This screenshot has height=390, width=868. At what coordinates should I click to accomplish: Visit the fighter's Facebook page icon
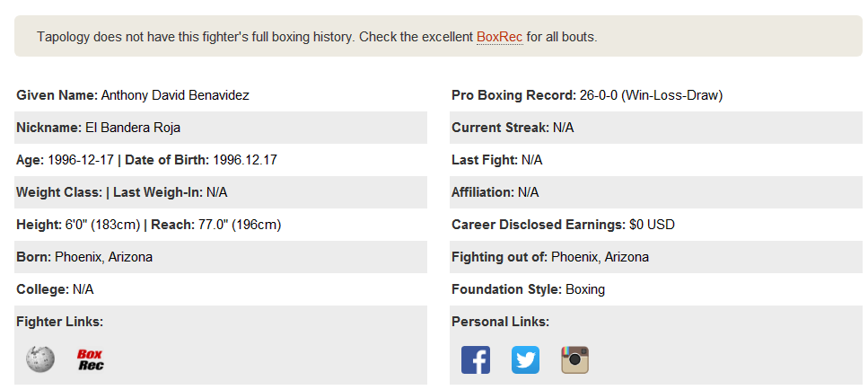tap(476, 359)
